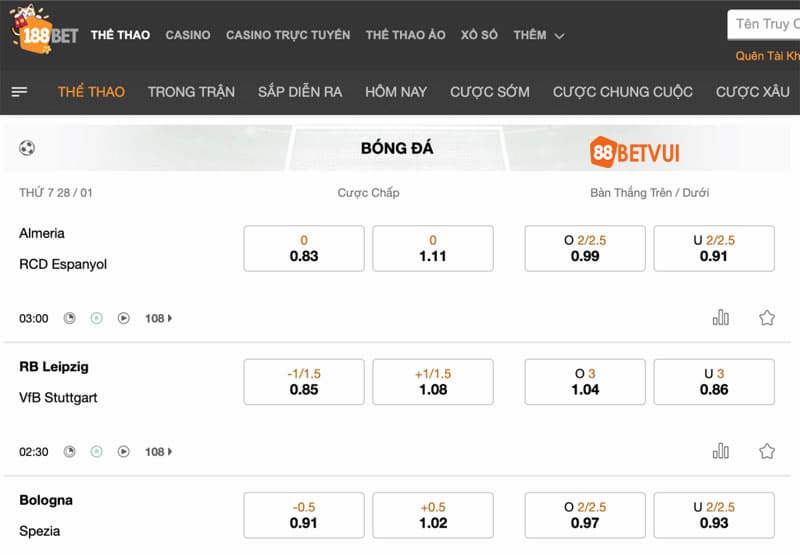Play live stream for RB Leipzig match
This screenshot has height=555, width=800.
(x=123, y=451)
